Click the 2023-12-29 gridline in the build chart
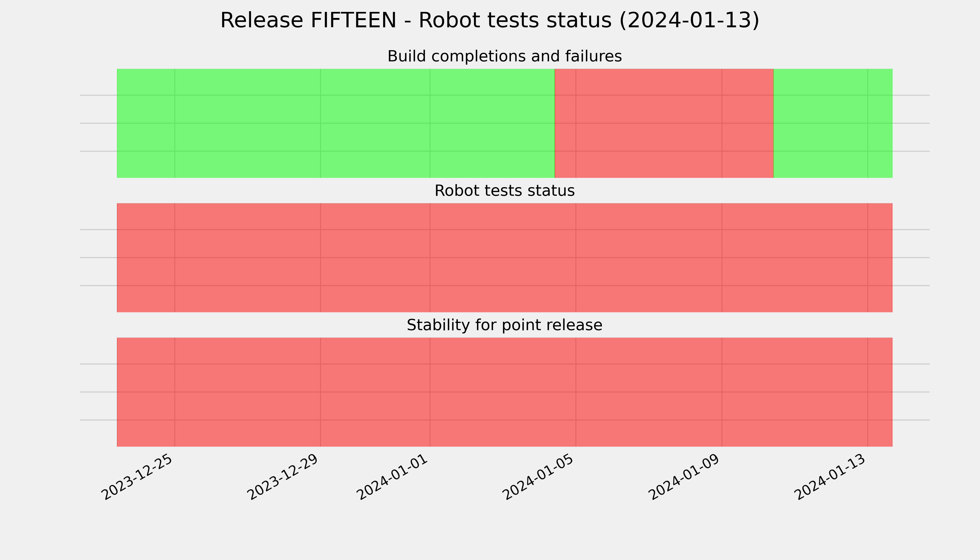 point(321,123)
